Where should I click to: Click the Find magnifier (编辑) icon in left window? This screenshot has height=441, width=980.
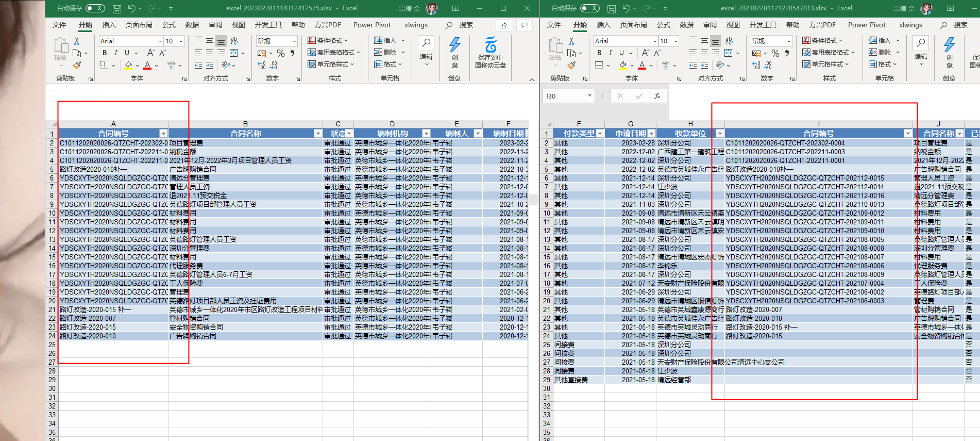426,43
